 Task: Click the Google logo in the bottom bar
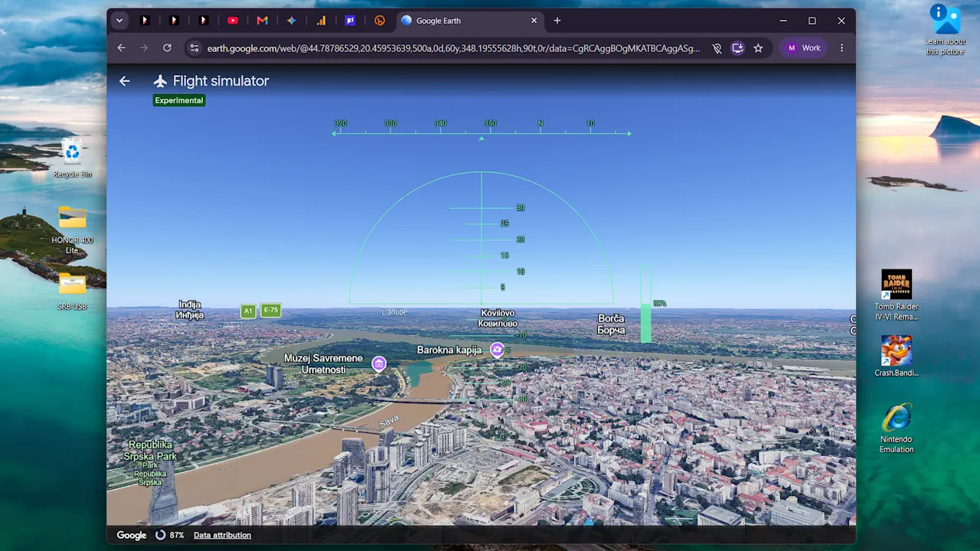[x=132, y=535]
